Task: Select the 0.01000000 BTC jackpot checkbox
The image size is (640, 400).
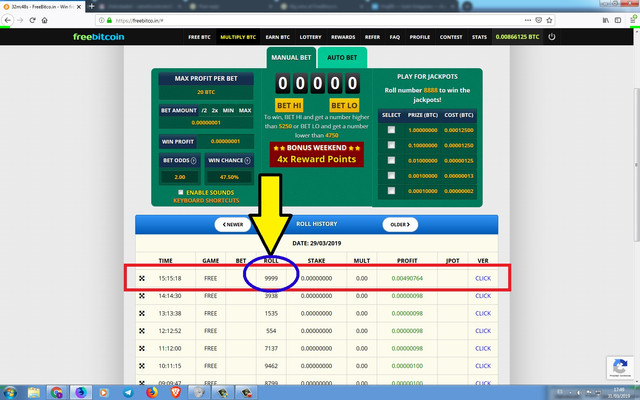Action: click(x=391, y=160)
